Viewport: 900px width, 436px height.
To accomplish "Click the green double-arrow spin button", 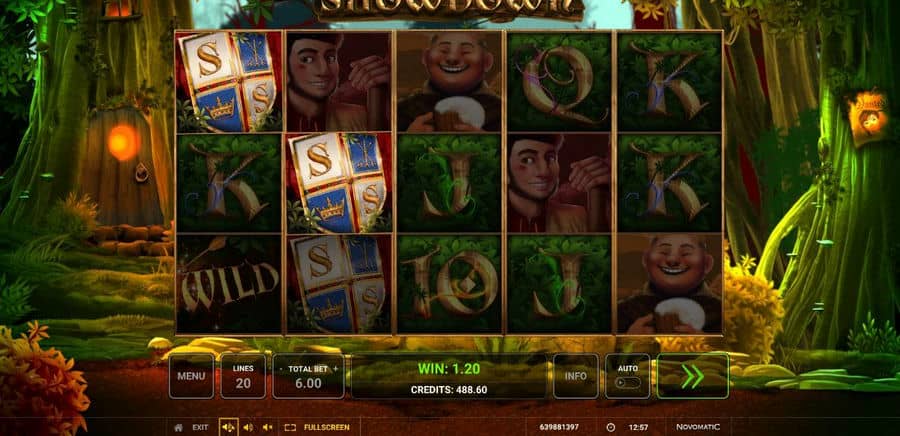I will tap(692, 376).
